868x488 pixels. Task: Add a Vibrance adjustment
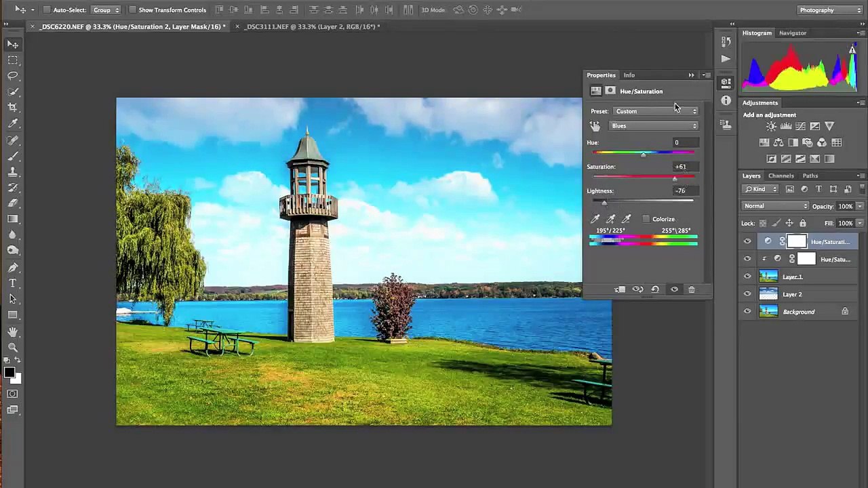[829, 126]
